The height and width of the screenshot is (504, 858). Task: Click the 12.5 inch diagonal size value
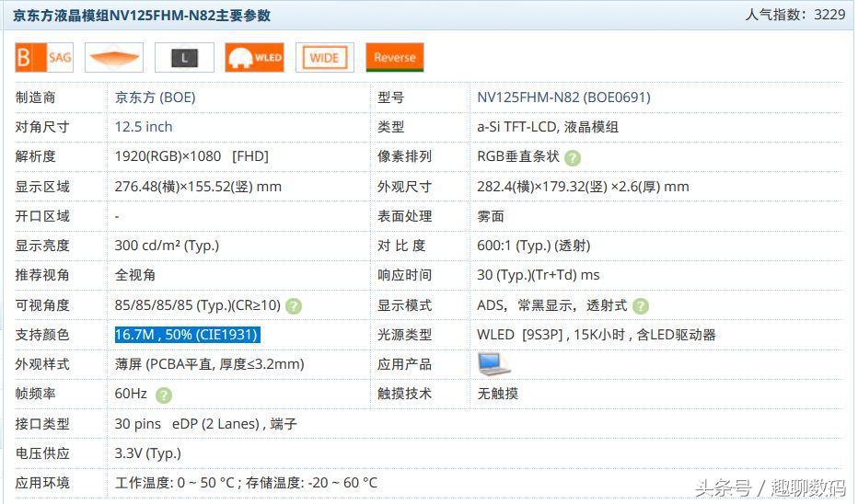[x=144, y=127]
